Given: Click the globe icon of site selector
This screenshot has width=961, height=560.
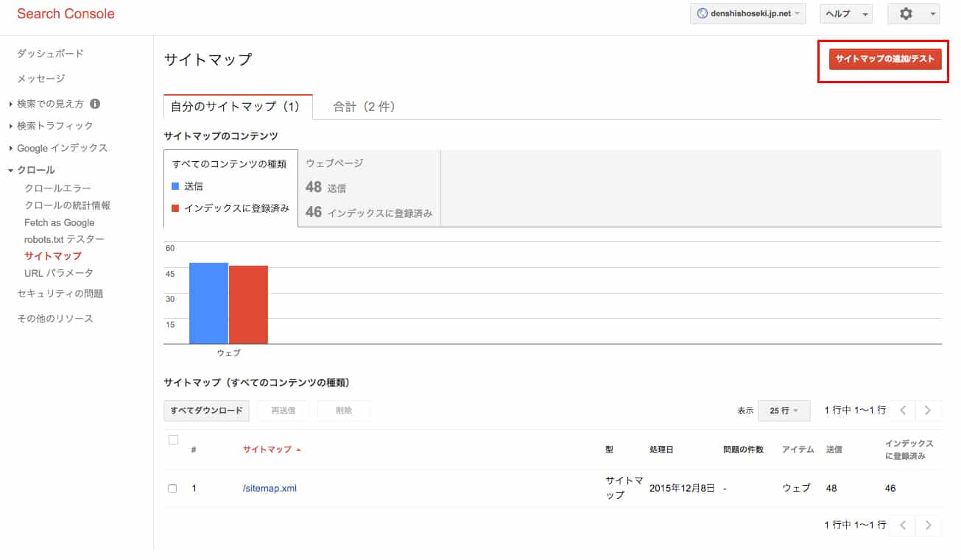Looking at the screenshot, I should click(x=703, y=14).
